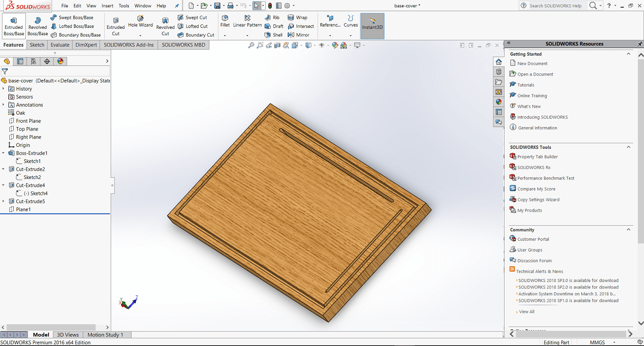Viewport: 644px width, 346px height.
Task: Open the 3D Views tab
Action: [68, 335]
